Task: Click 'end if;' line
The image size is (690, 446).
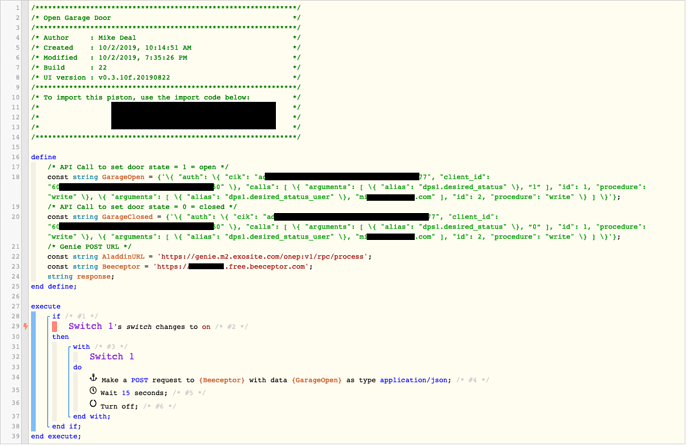Action: point(66,427)
